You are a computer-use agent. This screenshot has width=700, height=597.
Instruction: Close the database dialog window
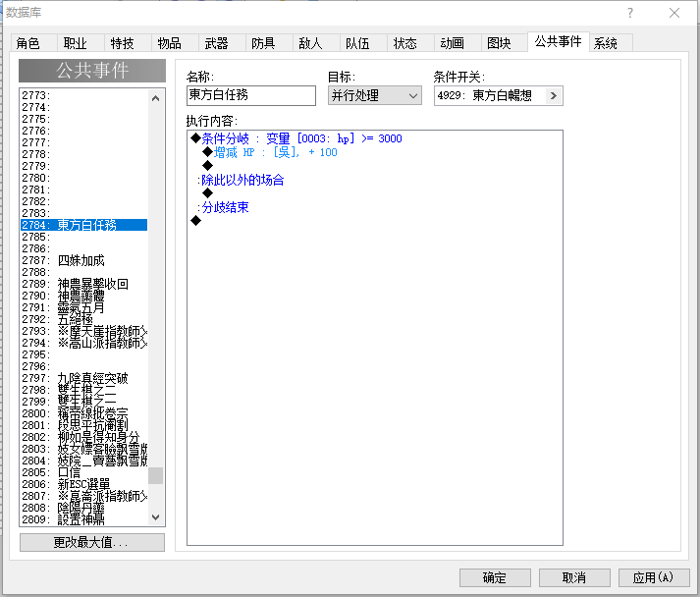674,13
